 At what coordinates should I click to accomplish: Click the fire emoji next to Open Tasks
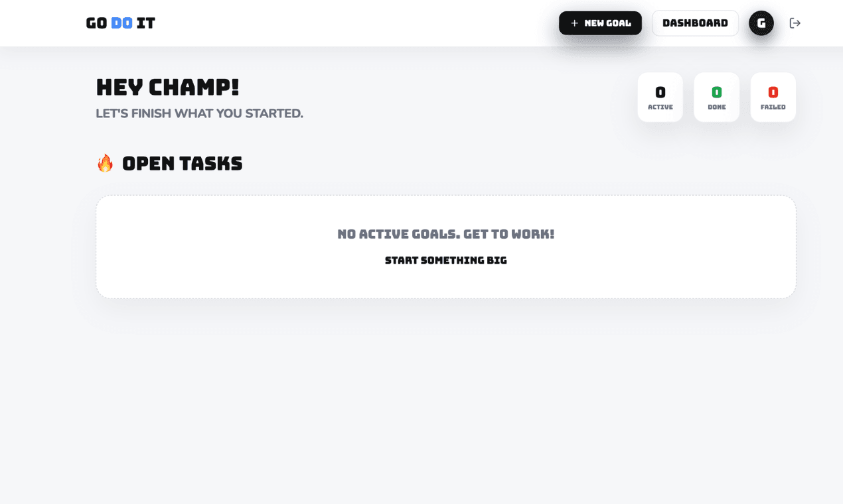pos(104,162)
